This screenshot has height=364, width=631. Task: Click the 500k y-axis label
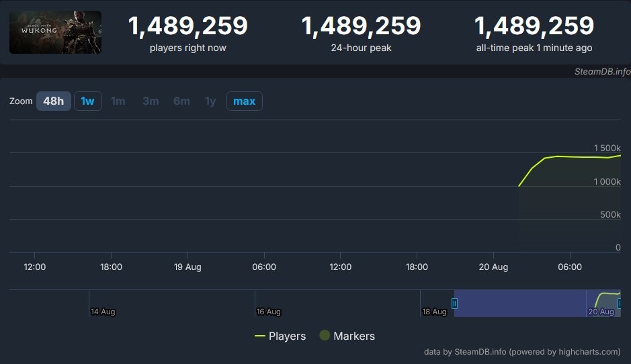610,215
